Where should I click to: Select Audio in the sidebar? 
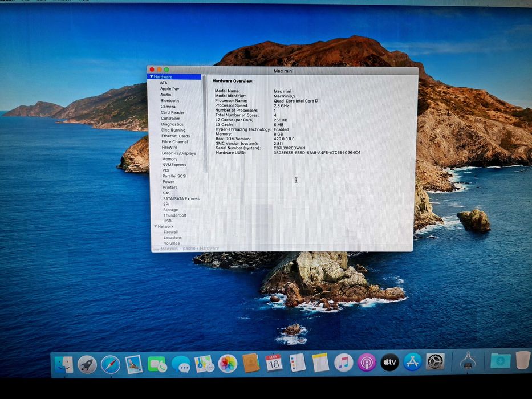[x=165, y=95]
